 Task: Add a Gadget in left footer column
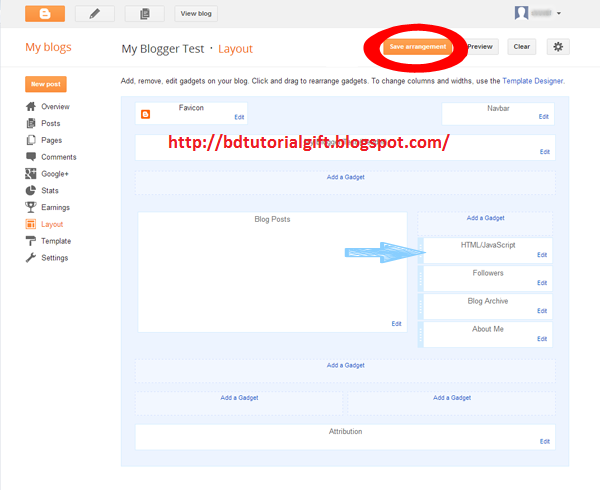tap(239, 398)
